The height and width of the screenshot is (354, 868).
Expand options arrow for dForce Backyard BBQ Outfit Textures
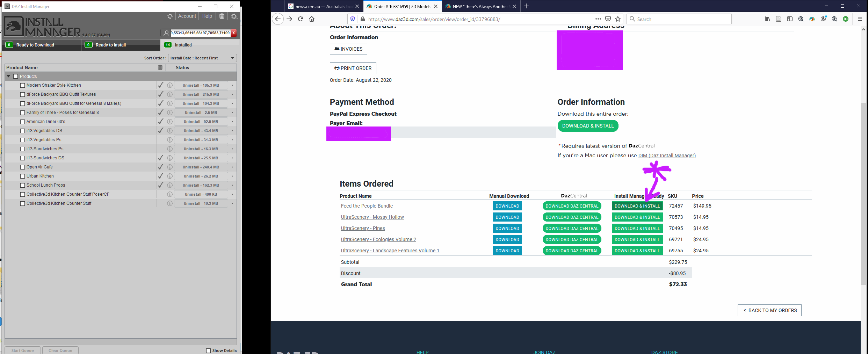232,94
